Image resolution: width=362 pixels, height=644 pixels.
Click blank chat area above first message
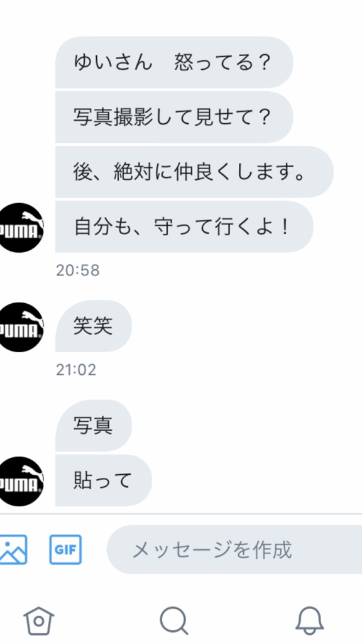tap(181, 17)
